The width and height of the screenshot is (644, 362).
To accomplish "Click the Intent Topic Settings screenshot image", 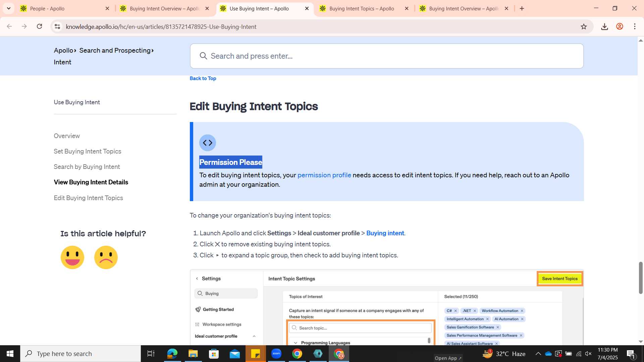I will click(387, 307).
